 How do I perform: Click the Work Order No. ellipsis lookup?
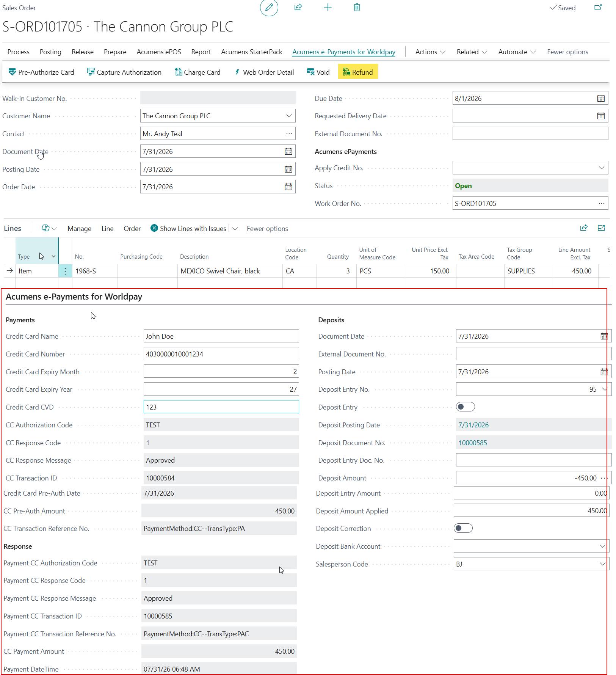(602, 203)
